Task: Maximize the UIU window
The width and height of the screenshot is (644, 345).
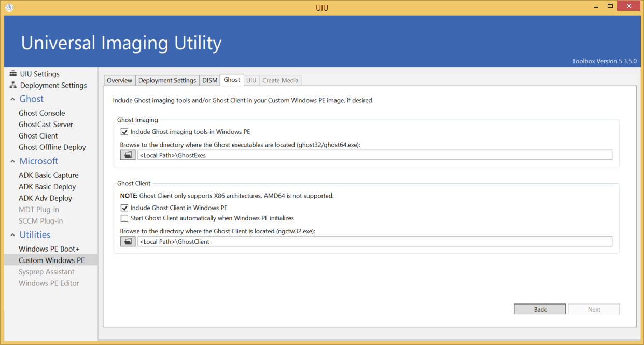Action: click(610, 7)
